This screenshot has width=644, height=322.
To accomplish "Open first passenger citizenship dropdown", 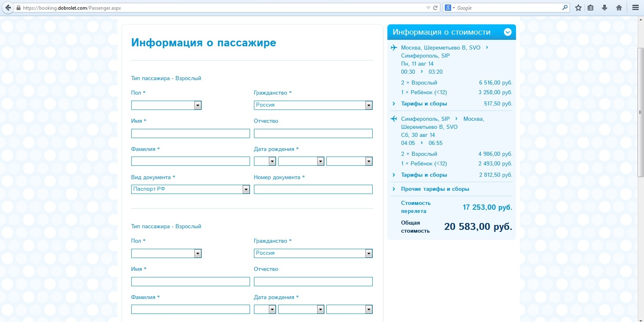I will pos(313,105).
